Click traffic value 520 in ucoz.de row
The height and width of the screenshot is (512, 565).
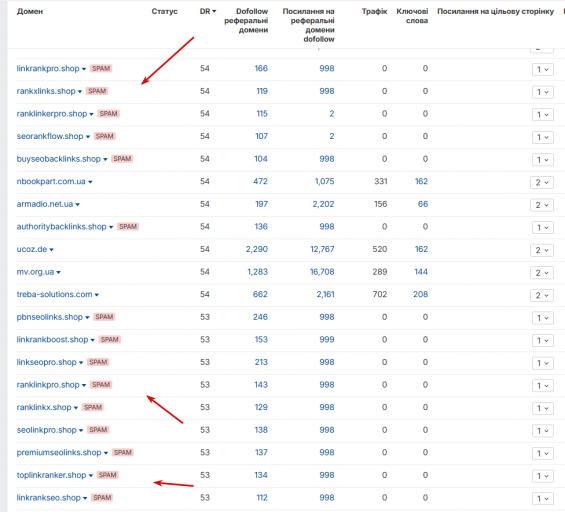coord(380,249)
